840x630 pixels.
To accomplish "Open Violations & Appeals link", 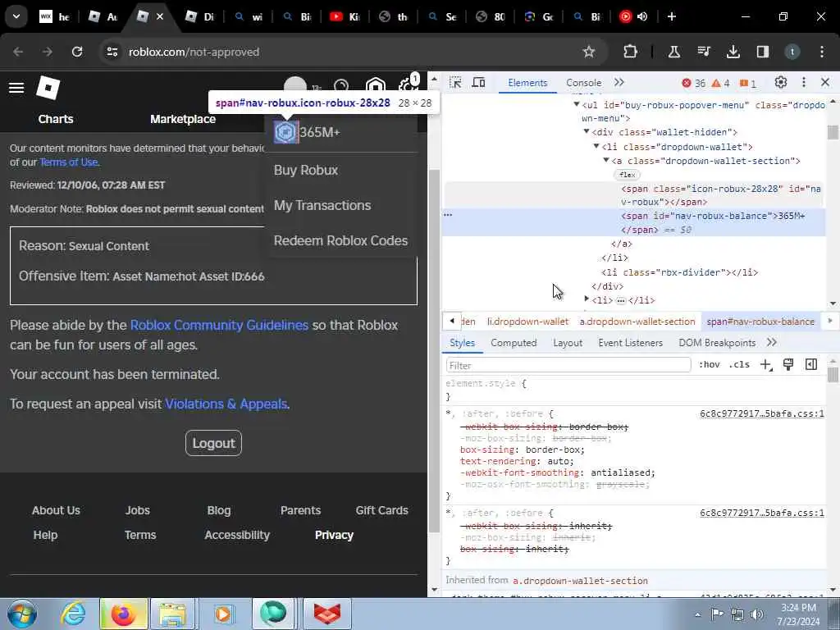I will pyautogui.click(x=226, y=404).
